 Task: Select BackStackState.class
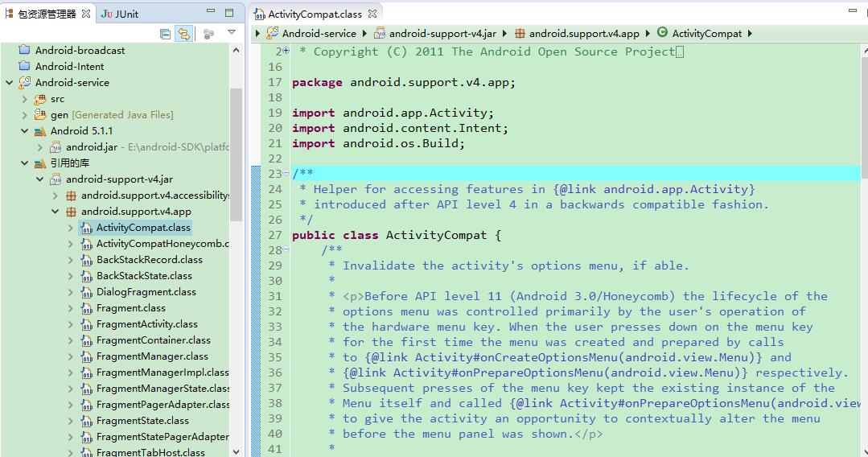[x=144, y=276]
